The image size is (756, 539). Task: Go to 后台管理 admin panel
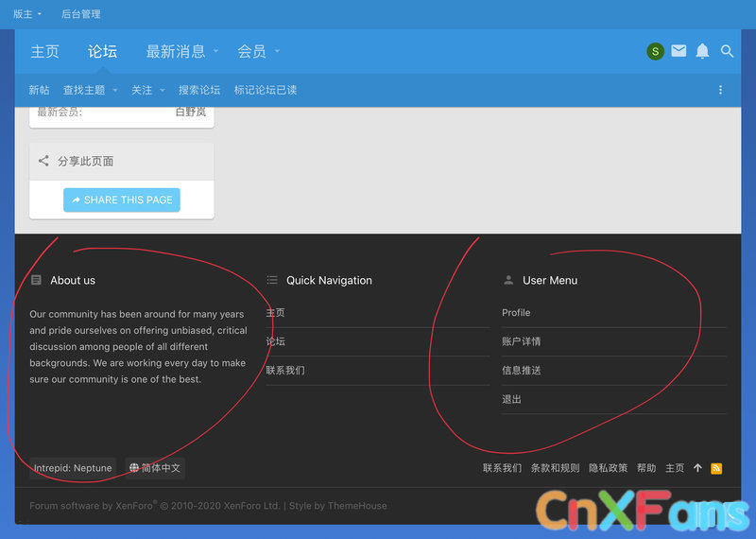pyautogui.click(x=81, y=14)
